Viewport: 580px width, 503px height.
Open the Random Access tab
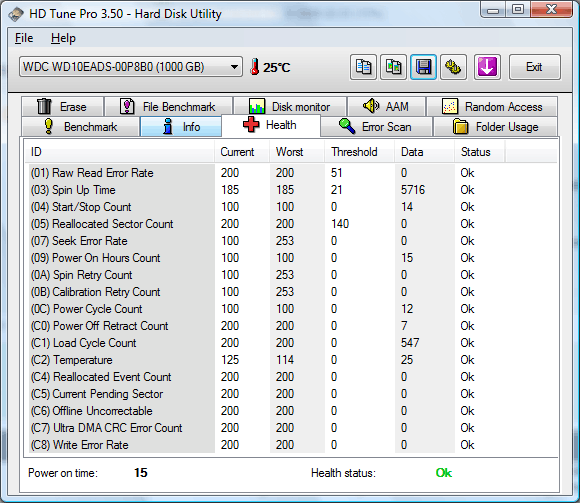point(492,107)
